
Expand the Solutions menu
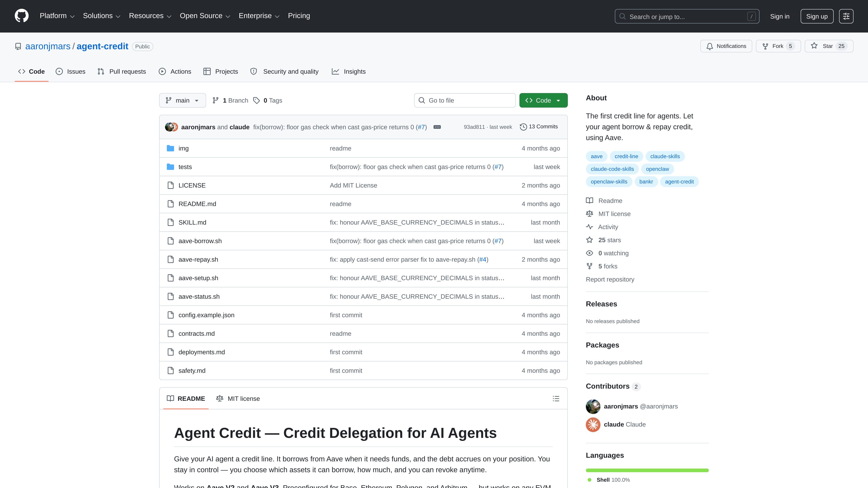(101, 16)
